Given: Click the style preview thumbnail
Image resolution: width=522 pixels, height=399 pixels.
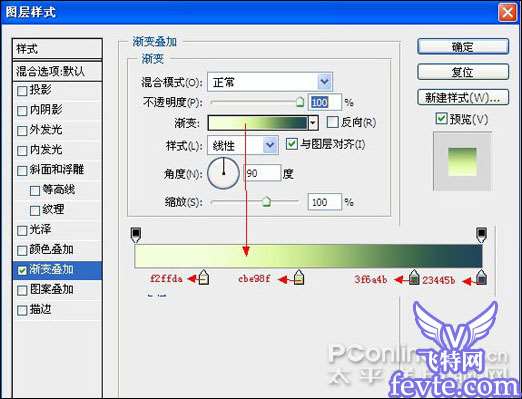Looking at the screenshot, I should [x=462, y=162].
